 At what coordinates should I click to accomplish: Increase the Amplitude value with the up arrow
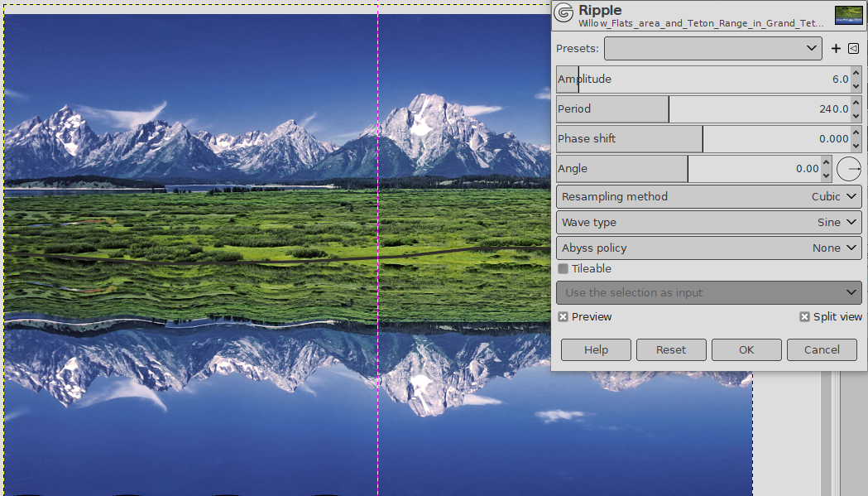click(856, 73)
